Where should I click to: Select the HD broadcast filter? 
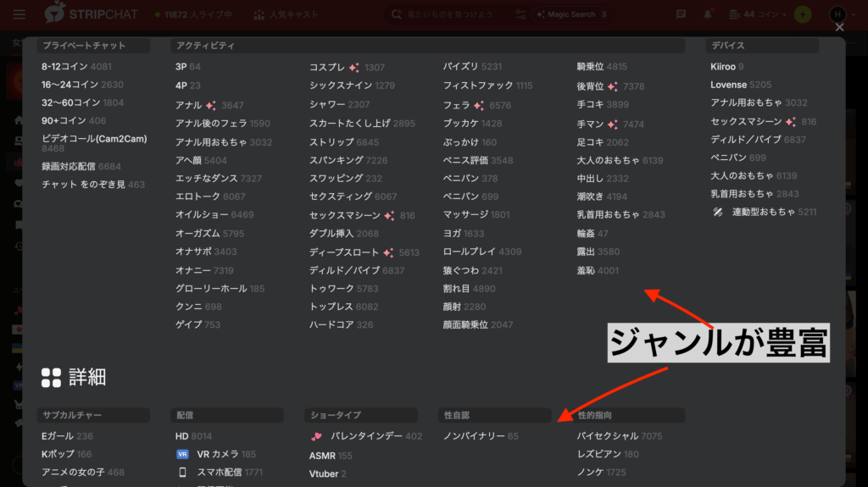tap(193, 437)
